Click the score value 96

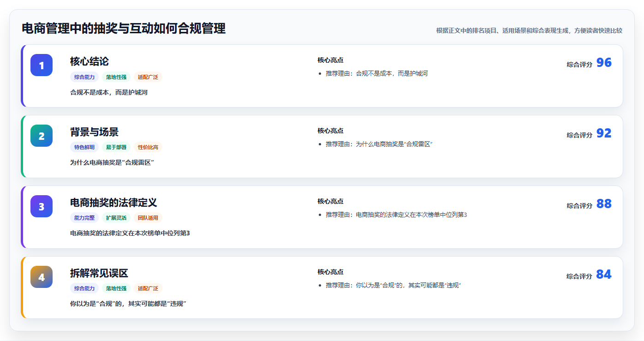pos(604,63)
